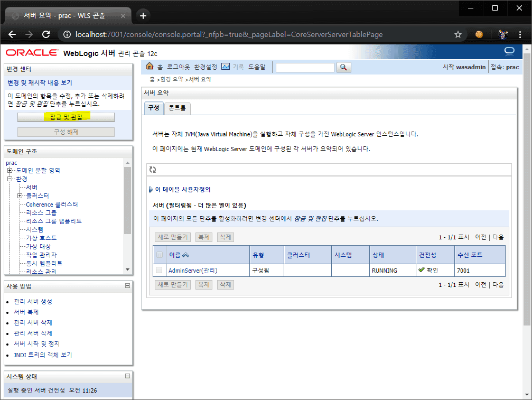Open 관리 서버 생성 help link

click(x=33, y=301)
